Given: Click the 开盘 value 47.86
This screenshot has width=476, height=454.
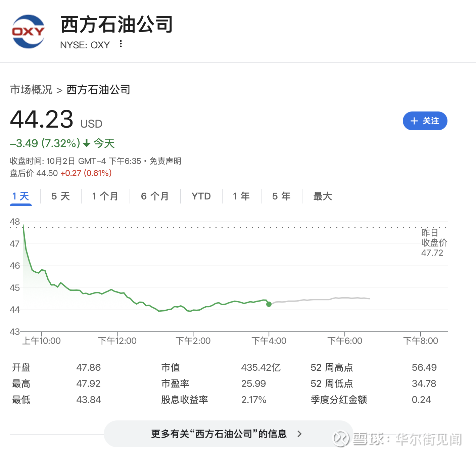Looking at the screenshot, I should click(89, 367).
